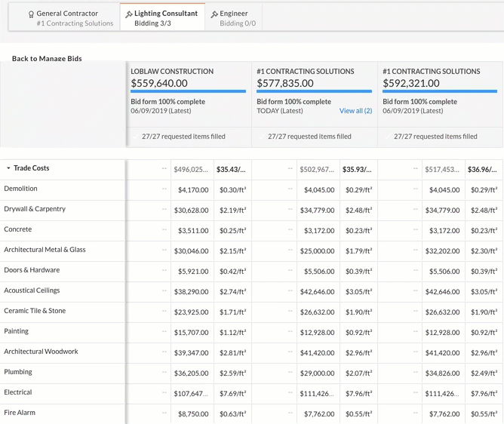The height and width of the screenshot is (424, 504).
Task: Select the Plumbing row label
Action: click(x=18, y=372)
